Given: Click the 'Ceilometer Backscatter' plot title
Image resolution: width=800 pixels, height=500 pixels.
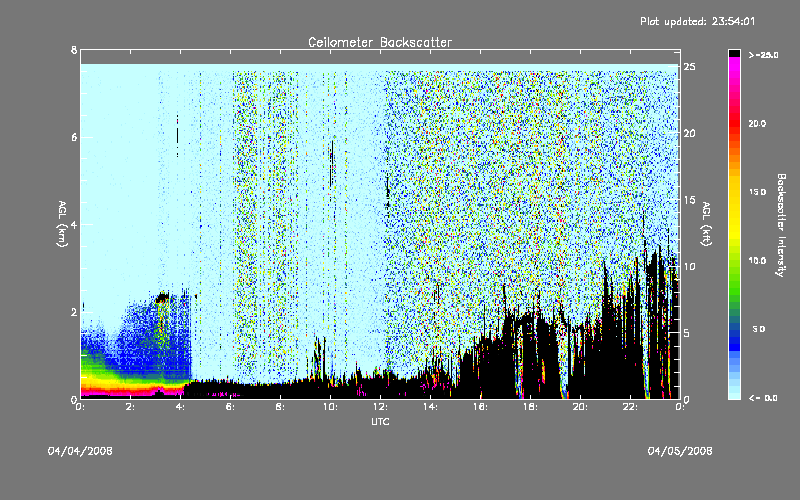Looking at the screenshot, I should pos(380,42).
